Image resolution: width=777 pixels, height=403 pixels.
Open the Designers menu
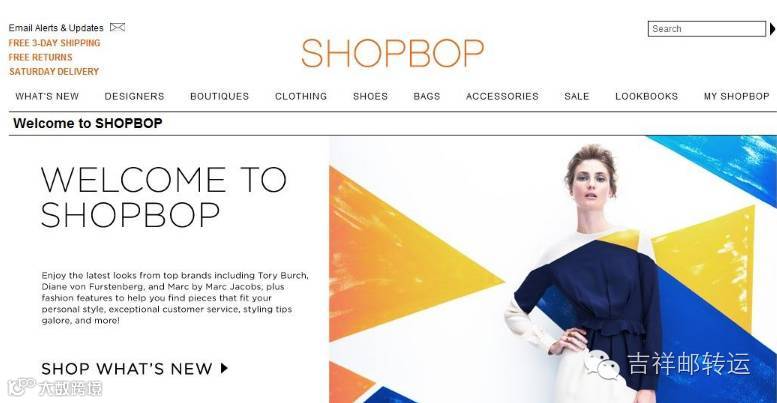(134, 96)
